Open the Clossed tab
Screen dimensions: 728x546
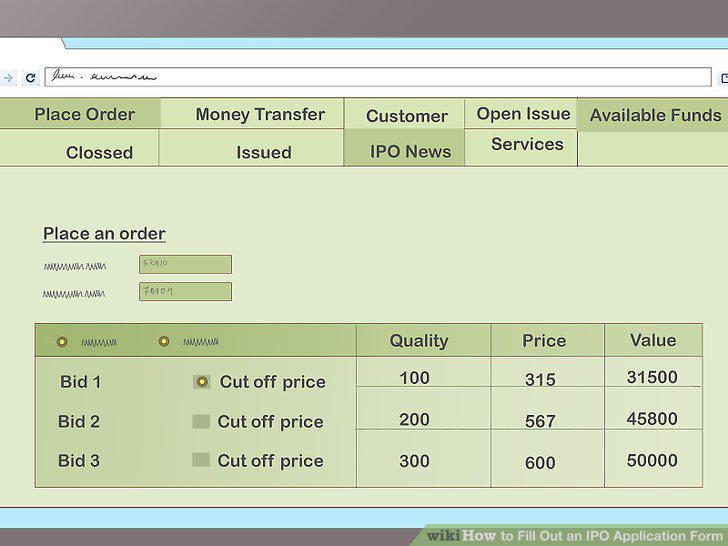point(79,148)
